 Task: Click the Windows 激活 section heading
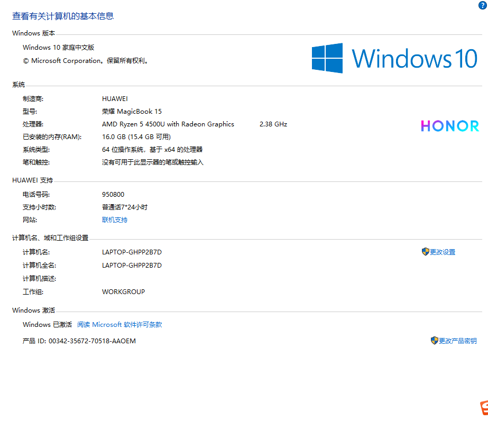coord(34,310)
